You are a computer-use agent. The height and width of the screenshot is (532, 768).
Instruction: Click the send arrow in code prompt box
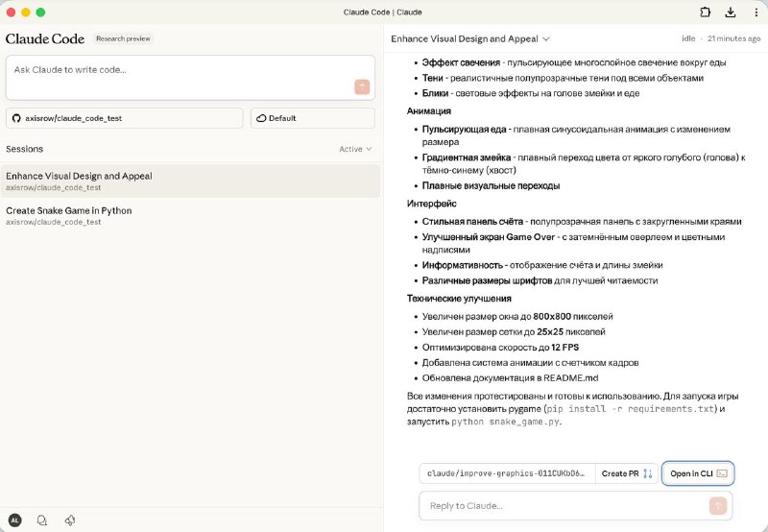tap(362, 86)
